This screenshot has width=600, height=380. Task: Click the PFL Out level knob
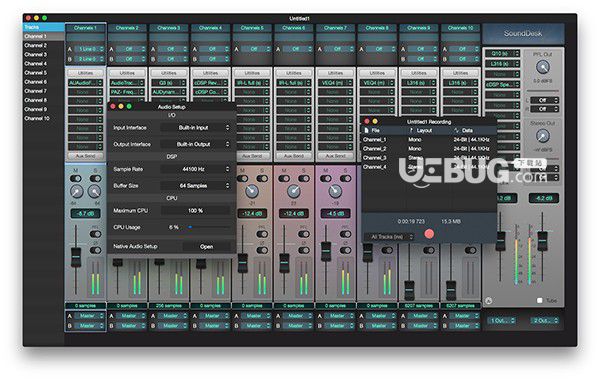(x=543, y=67)
